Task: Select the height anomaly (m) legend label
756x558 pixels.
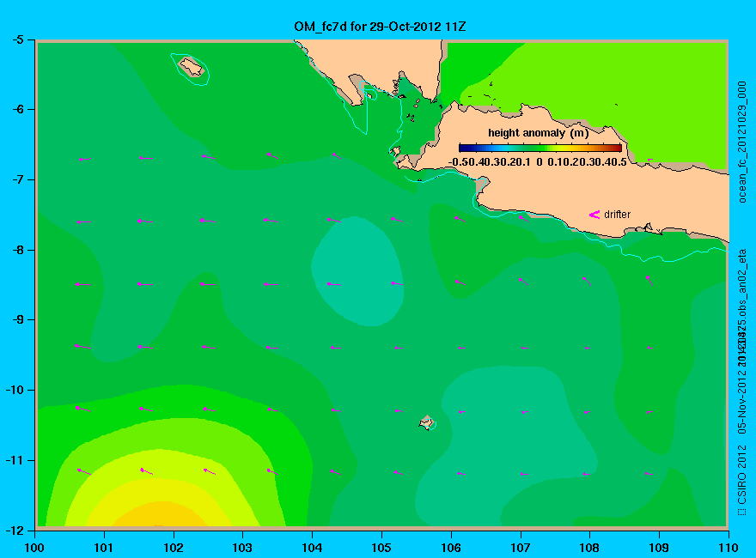Action: point(539,133)
